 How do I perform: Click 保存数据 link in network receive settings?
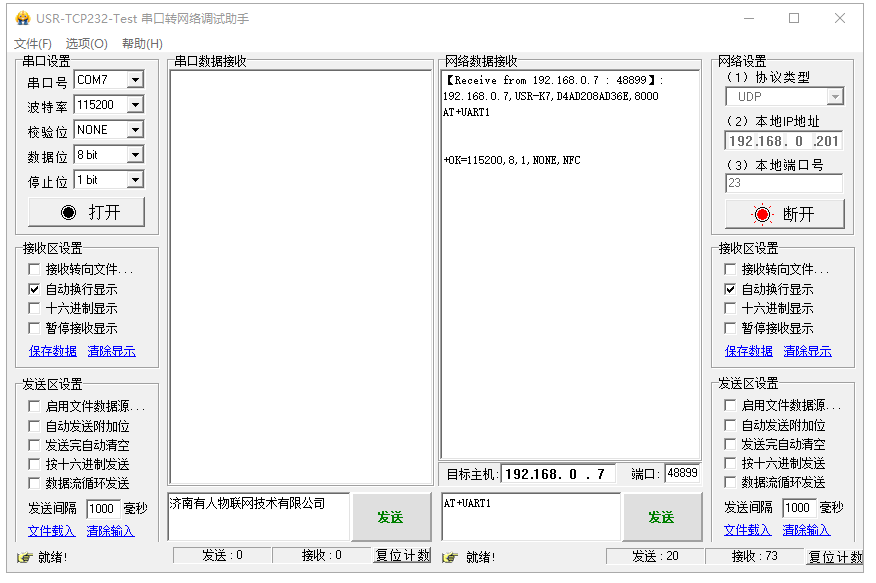click(x=749, y=351)
